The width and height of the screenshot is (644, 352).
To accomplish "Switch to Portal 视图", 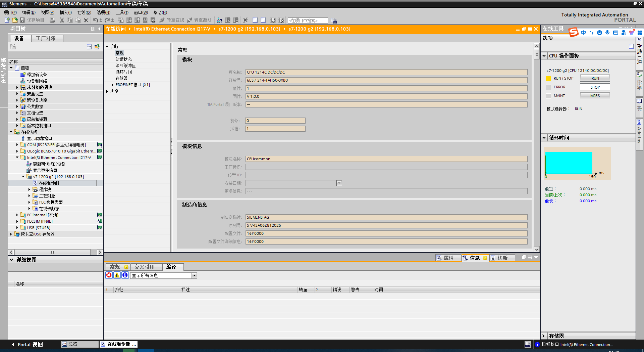I will coord(28,344).
